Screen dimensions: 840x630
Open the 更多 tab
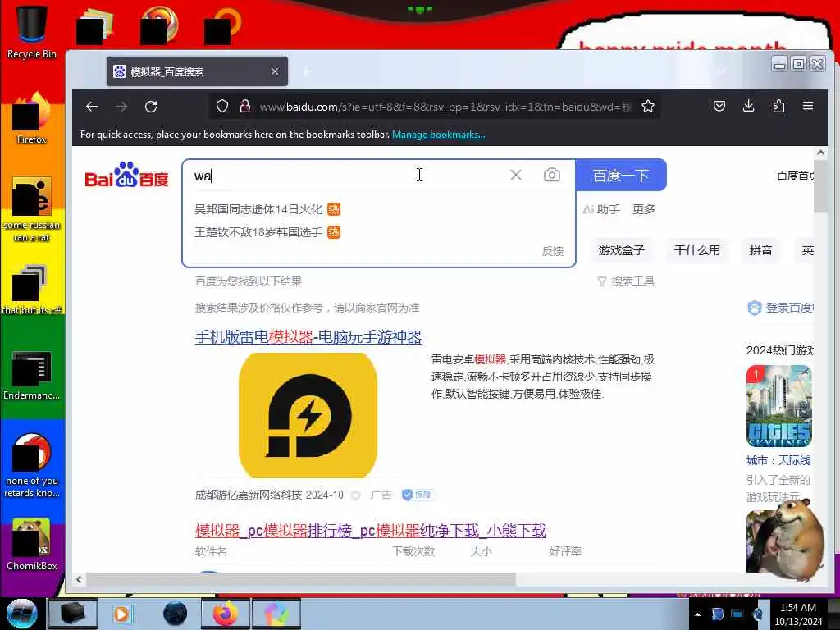[643, 209]
